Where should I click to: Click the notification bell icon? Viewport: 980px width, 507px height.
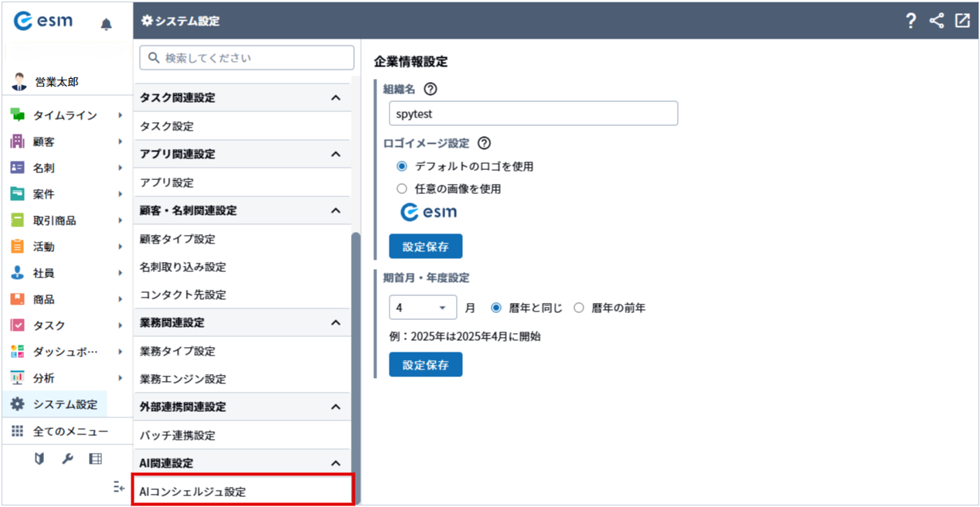click(106, 24)
